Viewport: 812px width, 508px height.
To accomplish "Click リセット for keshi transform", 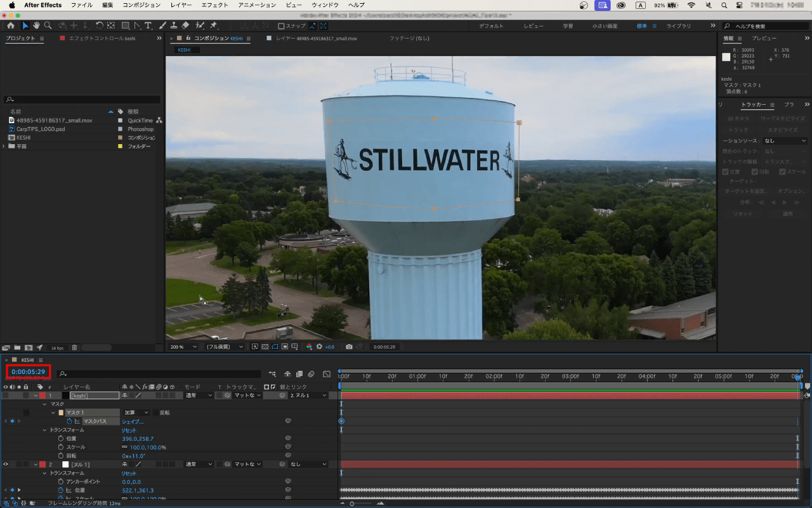I will pos(129,430).
